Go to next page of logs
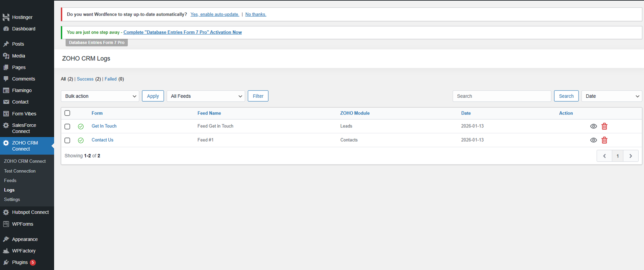Screen dimensions: 644x270 (x=631, y=156)
